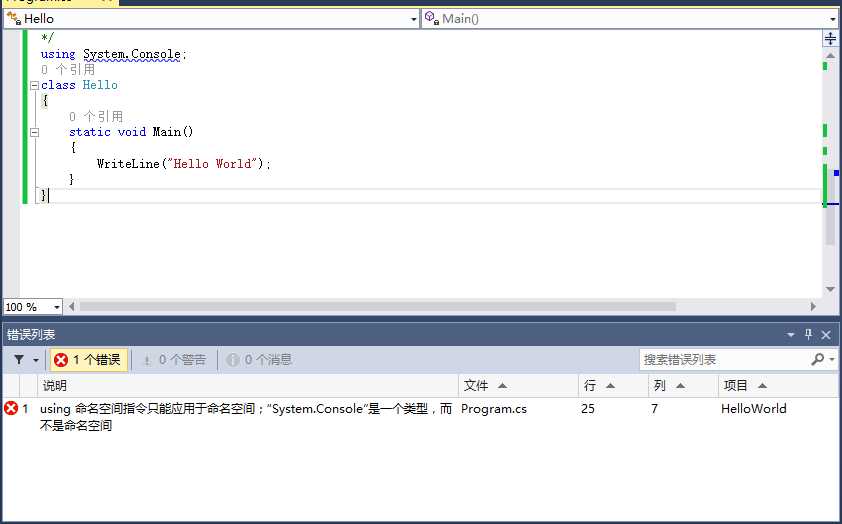Click the editor horizontal scrollbar thumb

378,307
